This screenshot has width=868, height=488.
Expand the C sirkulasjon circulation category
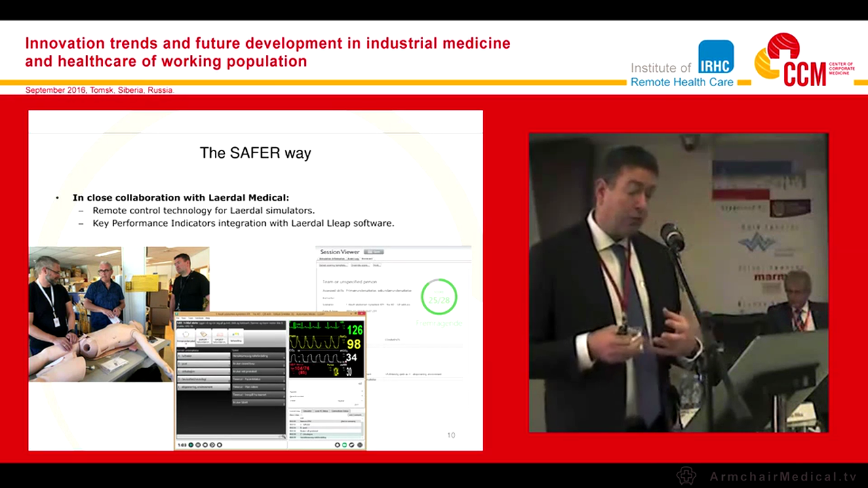[x=203, y=371]
